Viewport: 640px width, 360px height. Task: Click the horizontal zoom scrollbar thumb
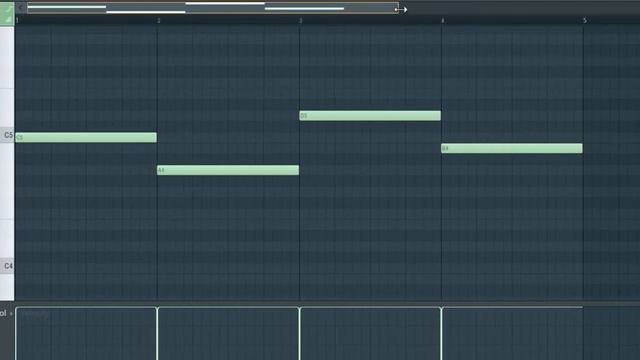pyautogui.click(x=213, y=8)
